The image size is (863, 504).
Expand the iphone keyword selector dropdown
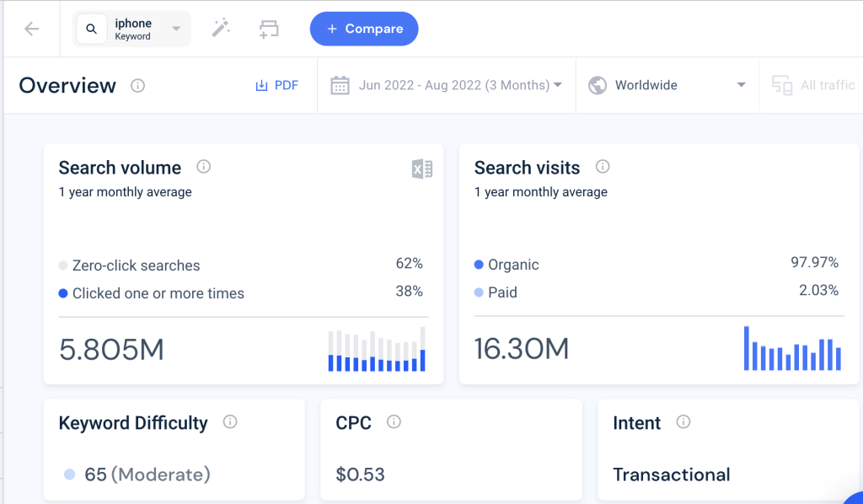176,29
